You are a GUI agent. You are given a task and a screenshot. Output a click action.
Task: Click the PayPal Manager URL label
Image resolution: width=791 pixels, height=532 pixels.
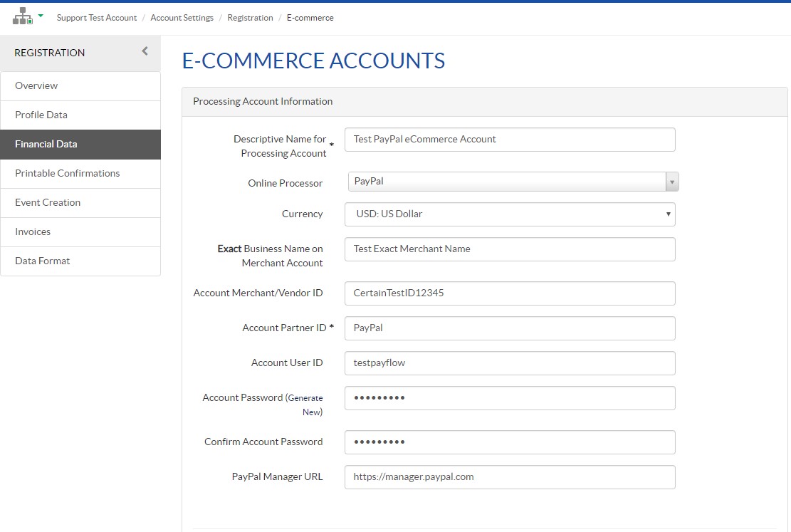pyautogui.click(x=277, y=477)
